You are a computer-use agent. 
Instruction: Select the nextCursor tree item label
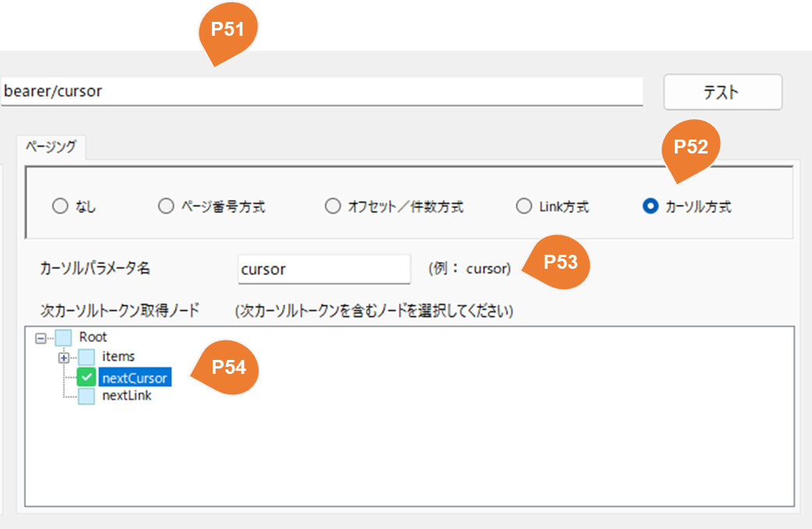point(135,378)
